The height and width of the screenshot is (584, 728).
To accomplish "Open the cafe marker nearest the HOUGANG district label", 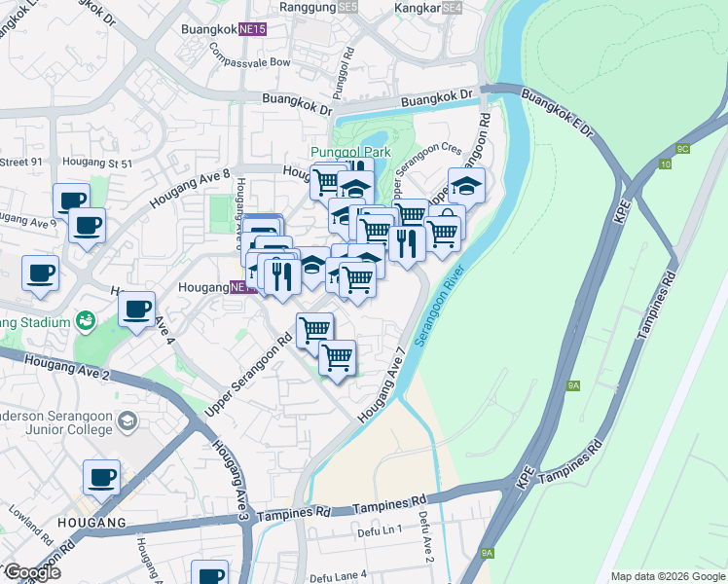I will tap(101, 479).
